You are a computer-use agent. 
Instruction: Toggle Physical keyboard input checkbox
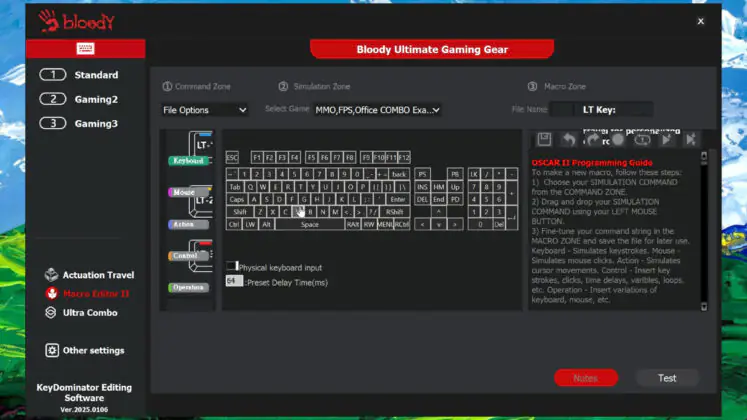click(231, 266)
